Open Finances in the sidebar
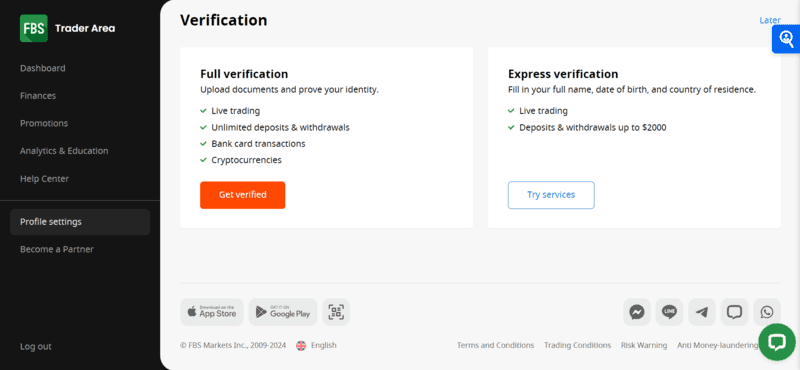 38,95
